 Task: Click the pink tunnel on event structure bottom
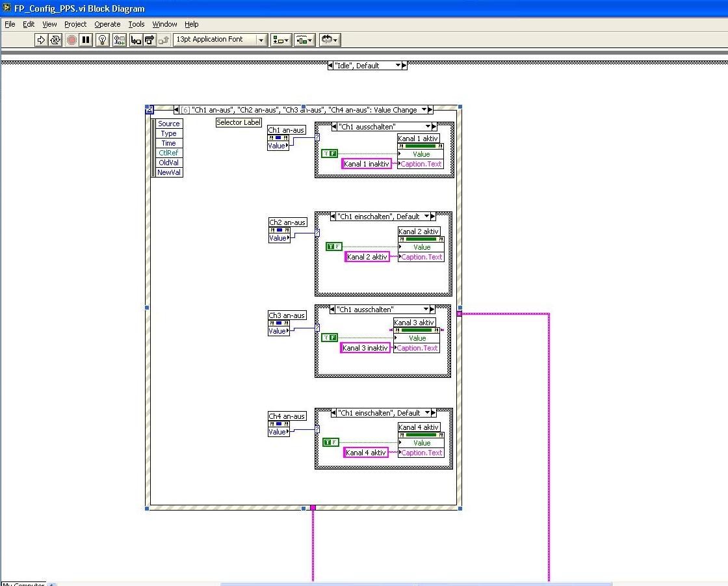[313, 508]
